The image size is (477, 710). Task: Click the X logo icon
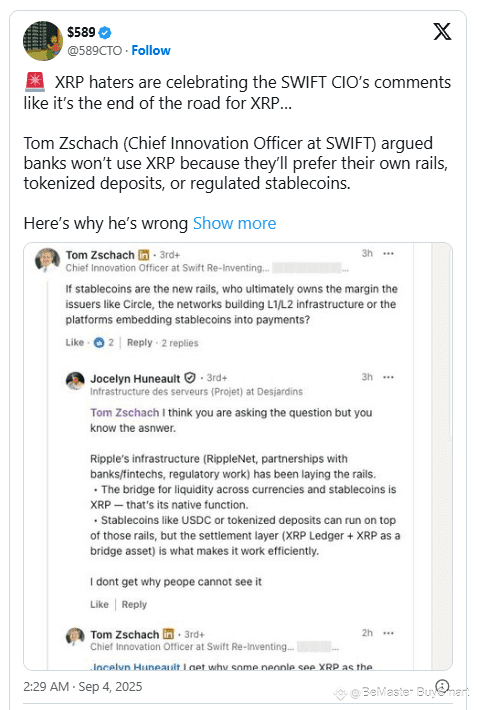click(442, 32)
